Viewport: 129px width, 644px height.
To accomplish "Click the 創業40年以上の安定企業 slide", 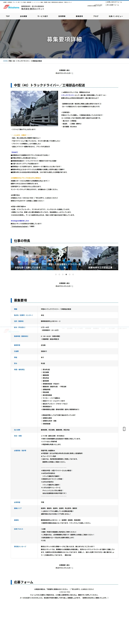I will pos(100,258).
